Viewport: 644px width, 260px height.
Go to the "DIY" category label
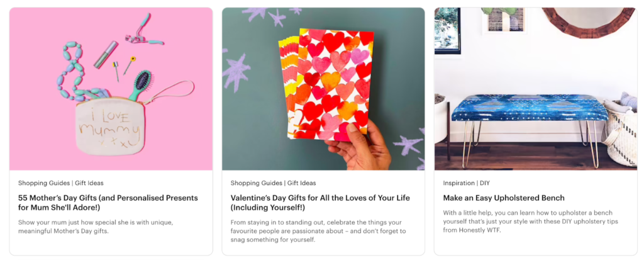485,183
